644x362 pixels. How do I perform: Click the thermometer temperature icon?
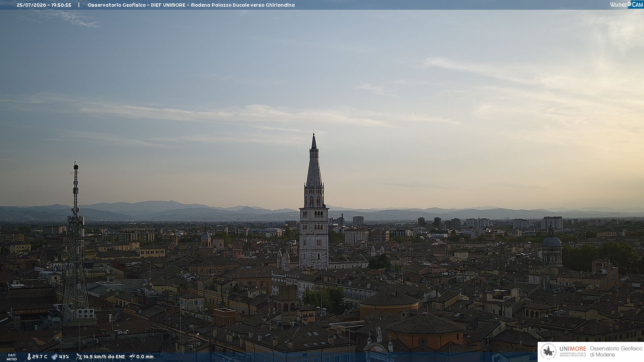pos(29,357)
